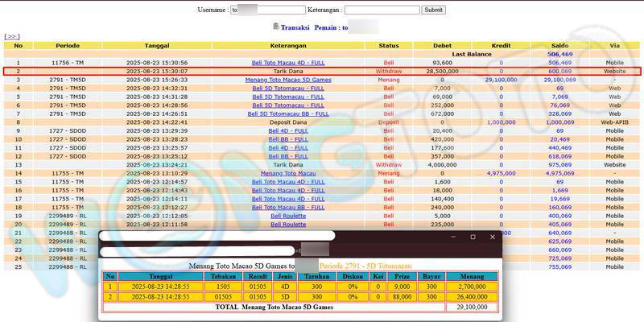Open Beli 4D - FULL link at 13:29:39
This screenshot has width=644, height=322.
click(288, 130)
